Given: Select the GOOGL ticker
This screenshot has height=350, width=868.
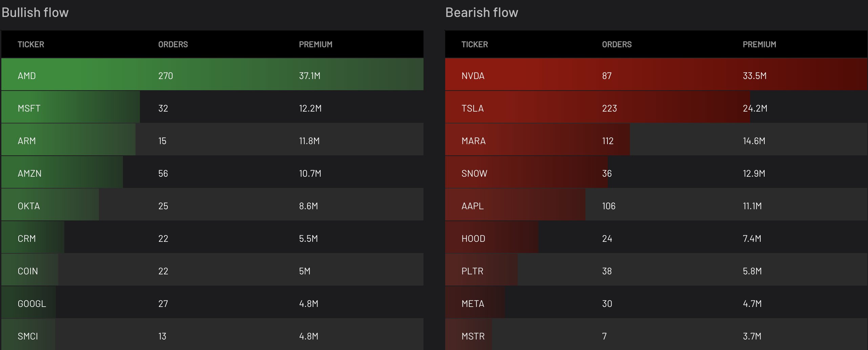Looking at the screenshot, I should click(32, 304).
